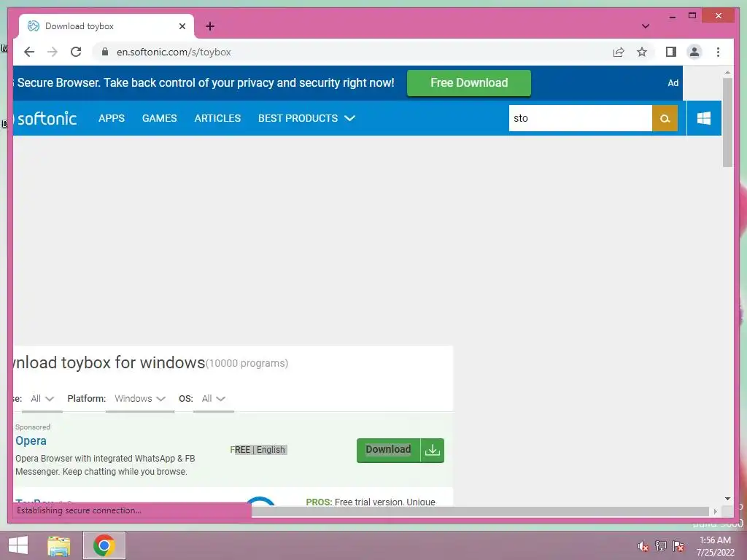Image resolution: width=747 pixels, height=560 pixels.
Task: Click the download arrow icon beside Download
Action: click(432, 450)
